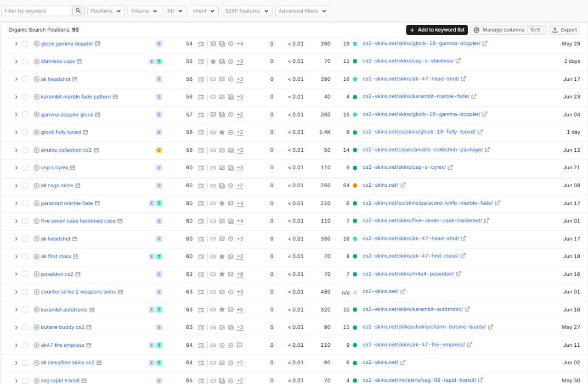Open the Advanced filters dropdown
The width and height of the screenshot is (588, 384).
point(303,11)
